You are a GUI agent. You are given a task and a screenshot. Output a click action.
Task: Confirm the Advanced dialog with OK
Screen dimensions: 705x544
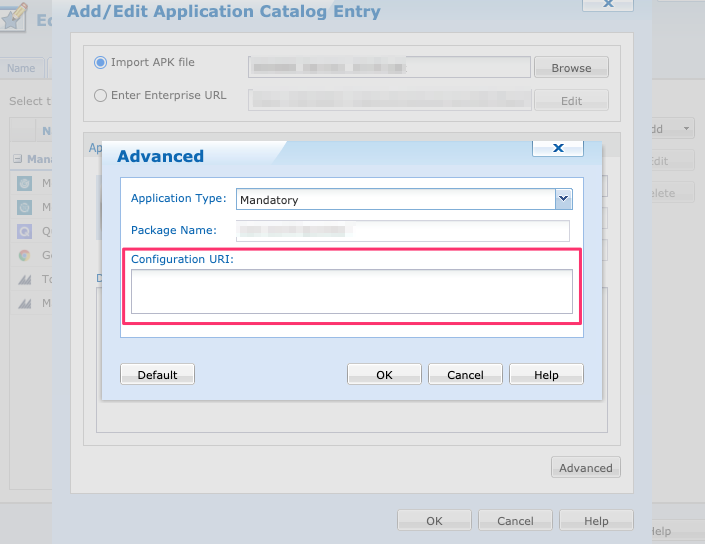click(384, 375)
